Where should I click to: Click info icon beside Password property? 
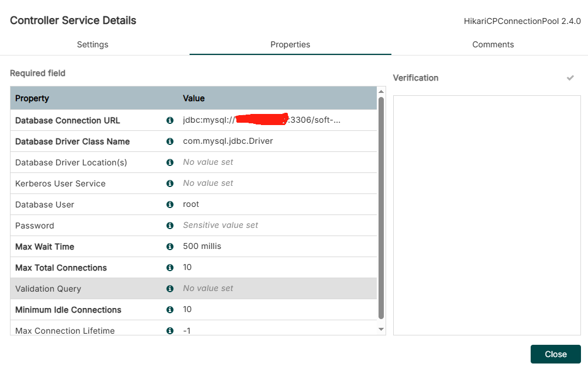pos(170,226)
